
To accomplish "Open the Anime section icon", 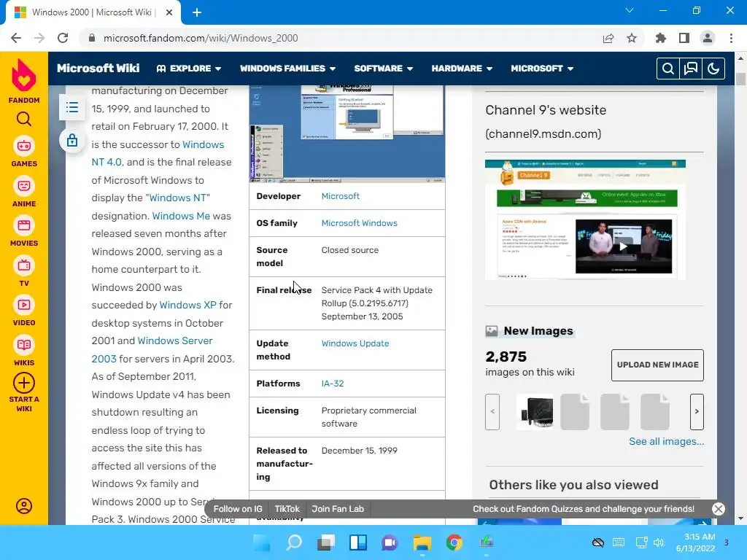I will coord(24,186).
